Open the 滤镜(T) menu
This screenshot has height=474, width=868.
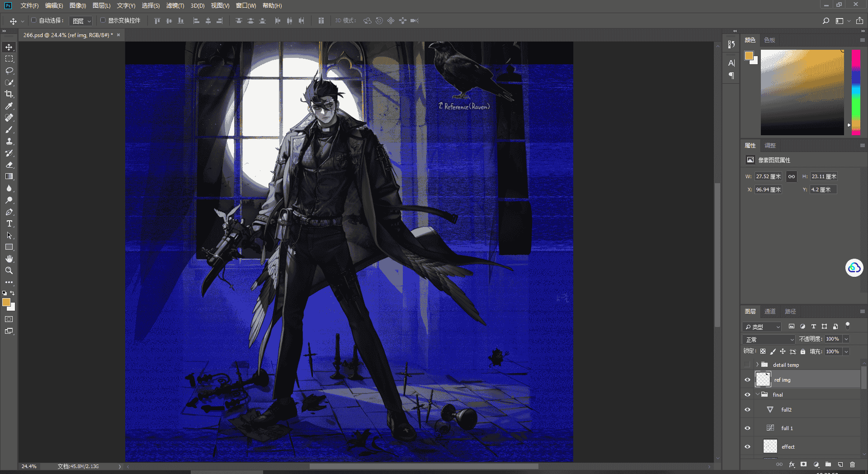[175, 5]
